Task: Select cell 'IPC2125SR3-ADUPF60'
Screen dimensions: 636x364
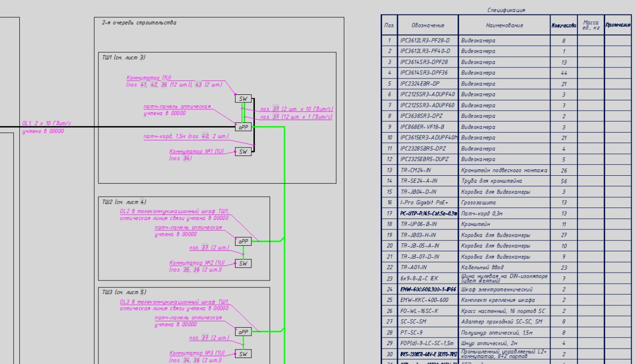Action: (428, 105)
